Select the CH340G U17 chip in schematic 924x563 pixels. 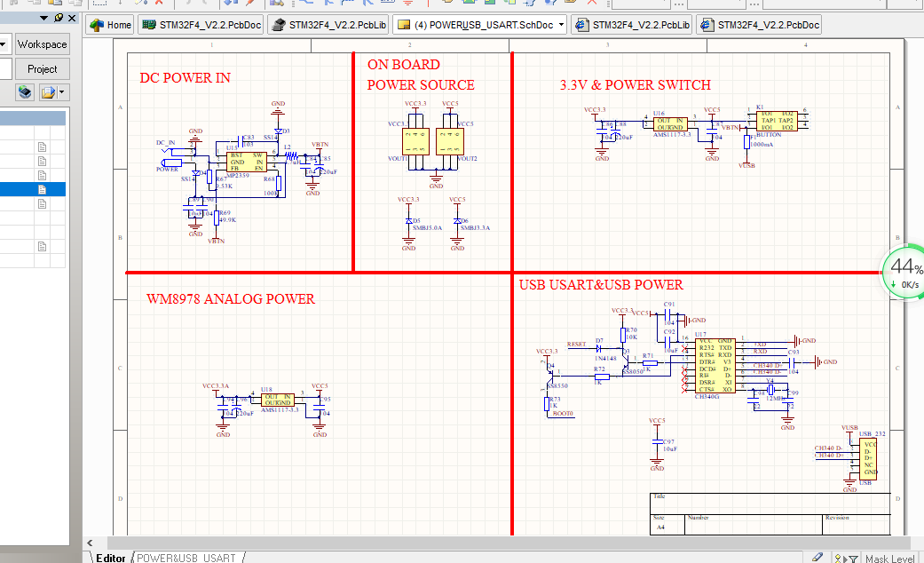pos(715,366)
